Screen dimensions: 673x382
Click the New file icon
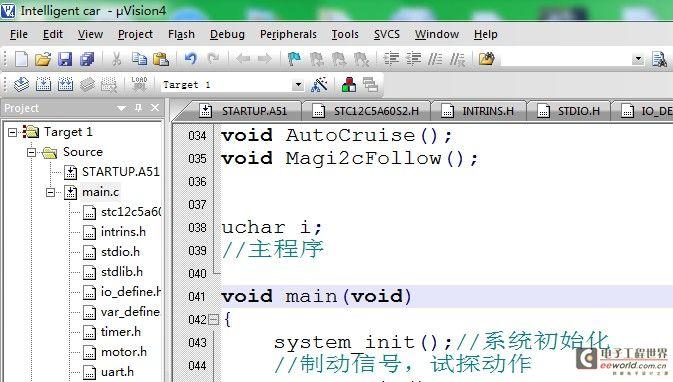coord(21,59)
